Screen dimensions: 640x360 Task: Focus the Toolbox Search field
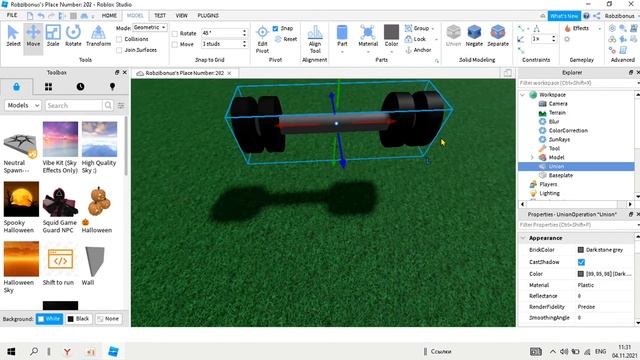click(x=73, y=105)
